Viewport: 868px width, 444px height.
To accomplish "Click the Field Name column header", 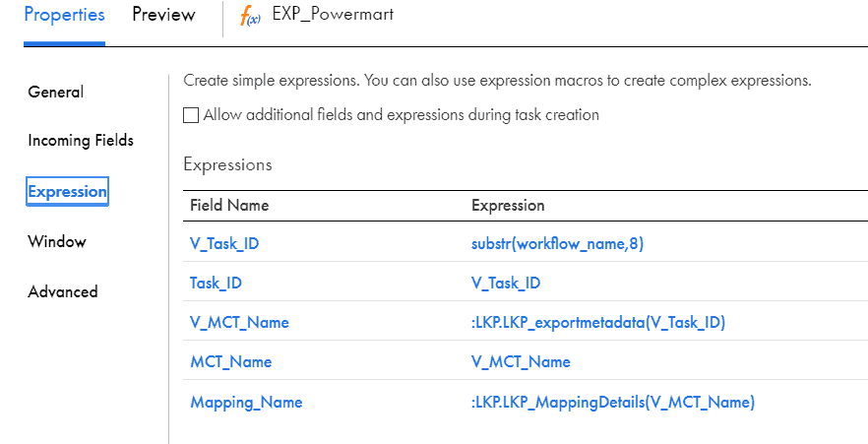I will point(229,206).
